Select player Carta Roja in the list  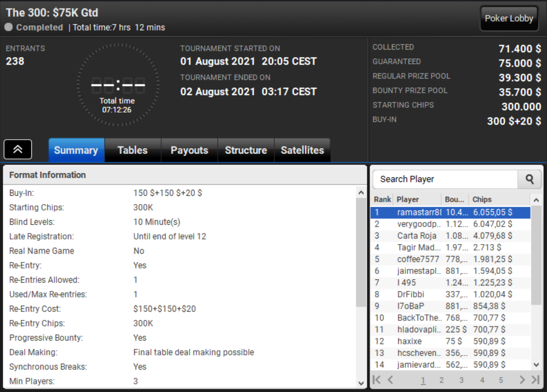click(417, 236)
